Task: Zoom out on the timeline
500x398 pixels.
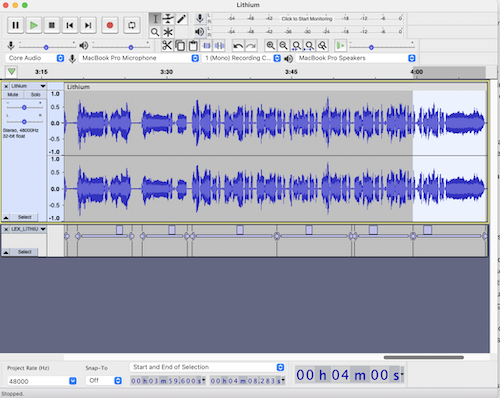Action: coord(283,45)
